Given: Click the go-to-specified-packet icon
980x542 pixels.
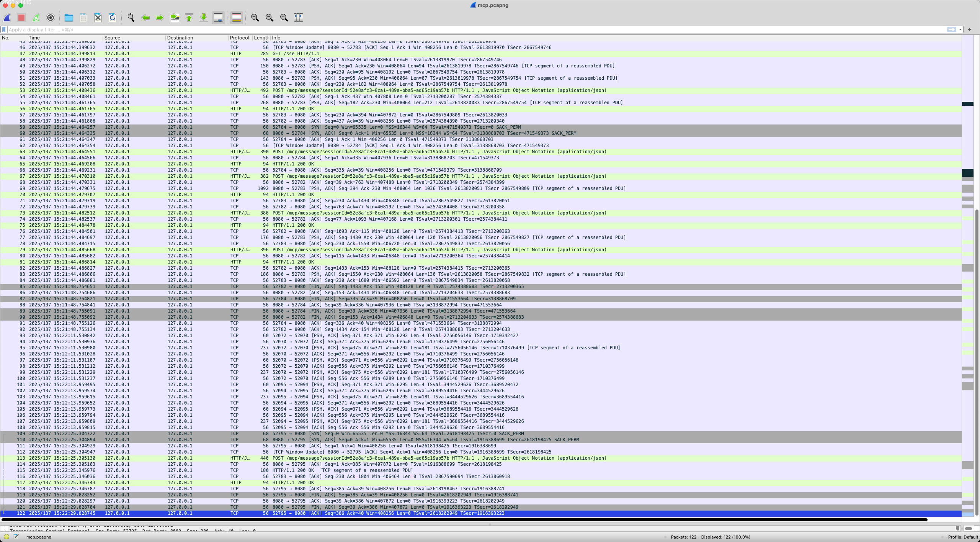Looking at the screenshot, I should (175, 18).
